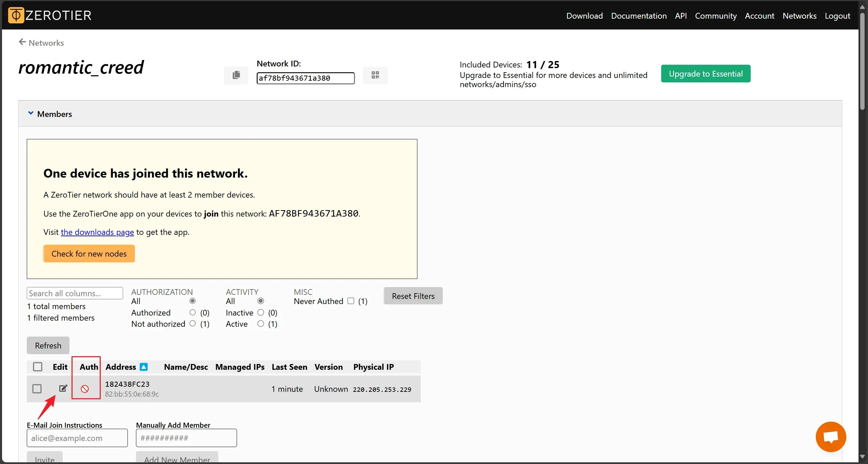Enable the Never Authed filter checkbox
The image size is (868, 464).
[x=351, y=301]
